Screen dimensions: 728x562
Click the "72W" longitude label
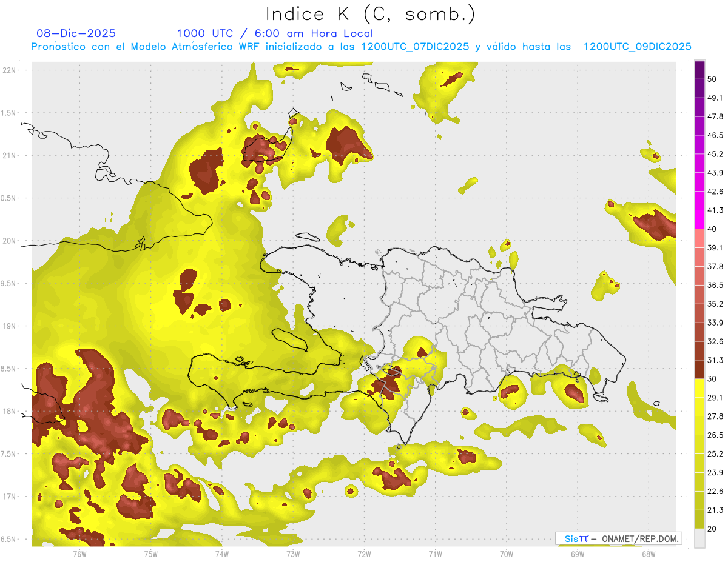[x=364, y=554]
